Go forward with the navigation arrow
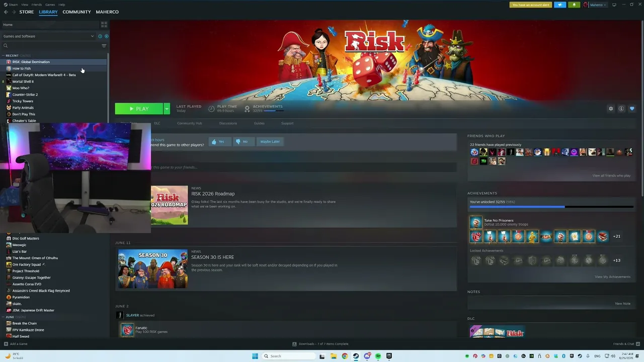 tap(13, 12)
